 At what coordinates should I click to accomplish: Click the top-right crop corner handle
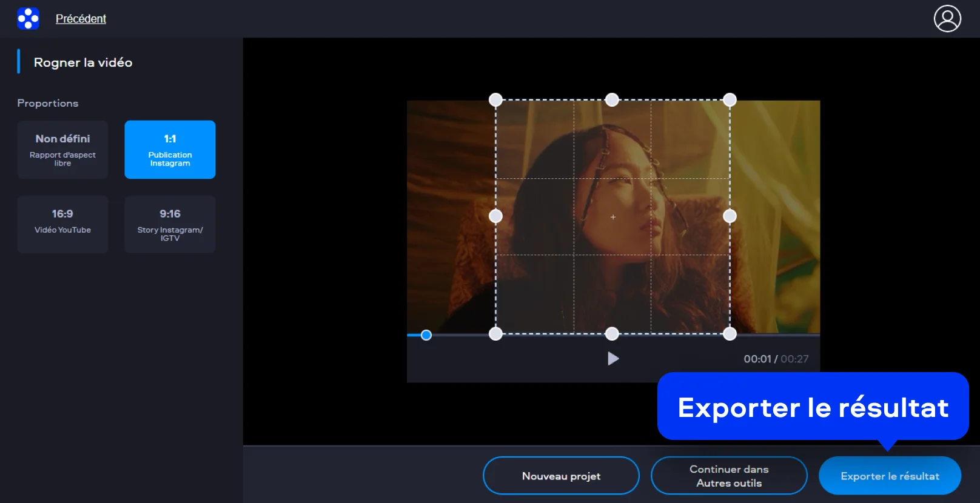tap(730, 100)
